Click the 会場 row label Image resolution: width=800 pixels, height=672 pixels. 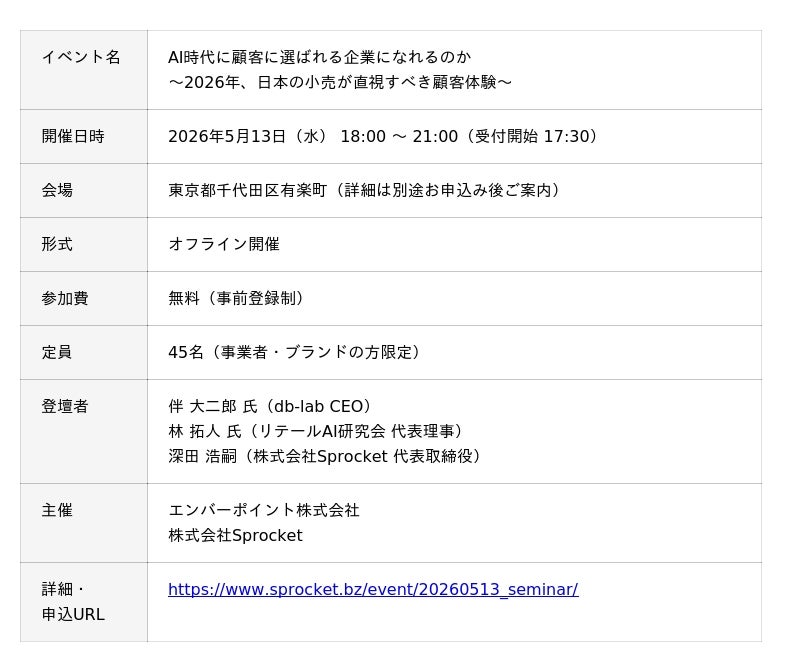[57, 190]
